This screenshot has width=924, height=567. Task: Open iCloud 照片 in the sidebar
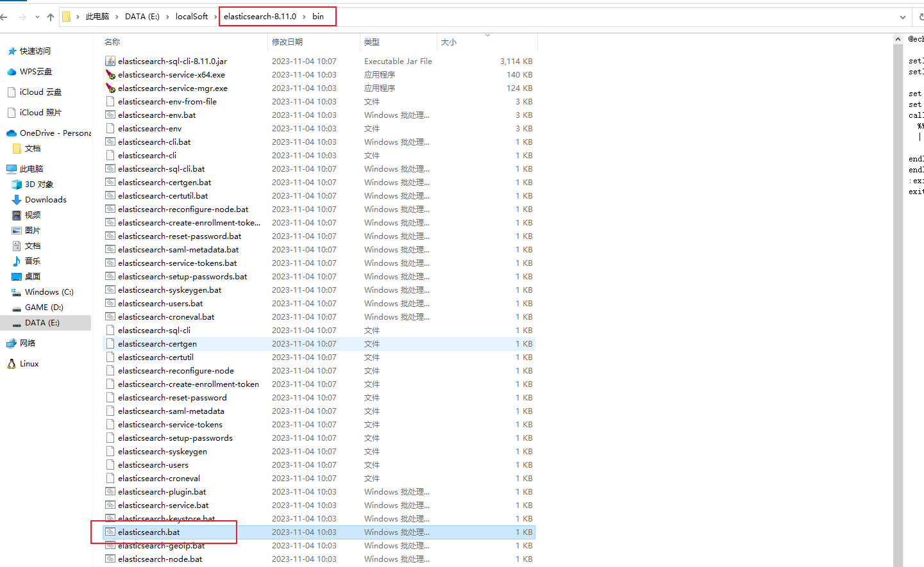(40, 113)
